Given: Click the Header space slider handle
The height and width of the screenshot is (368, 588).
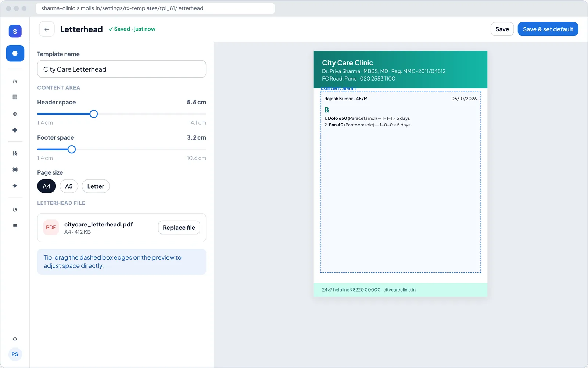Looking at the screenshot, I should (x=94, y=114).
